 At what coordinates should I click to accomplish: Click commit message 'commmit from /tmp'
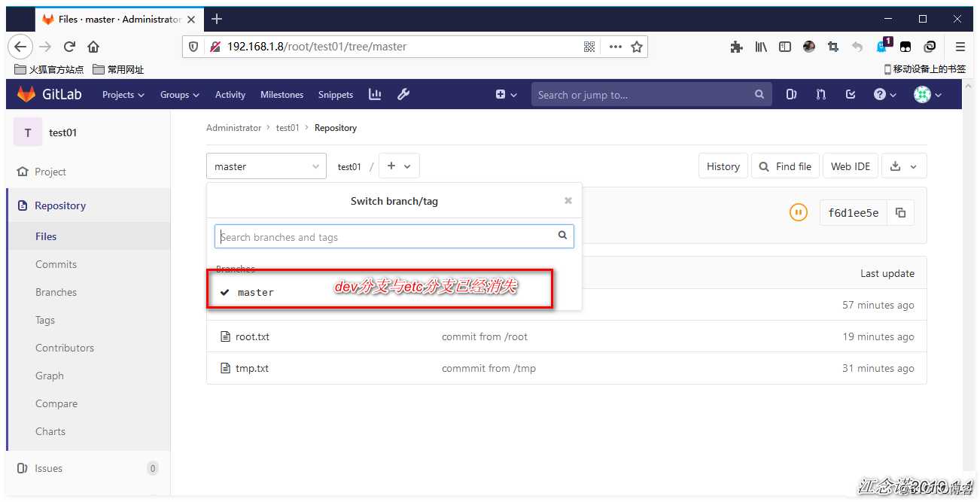pyautogui.click(x=488, y=368)
